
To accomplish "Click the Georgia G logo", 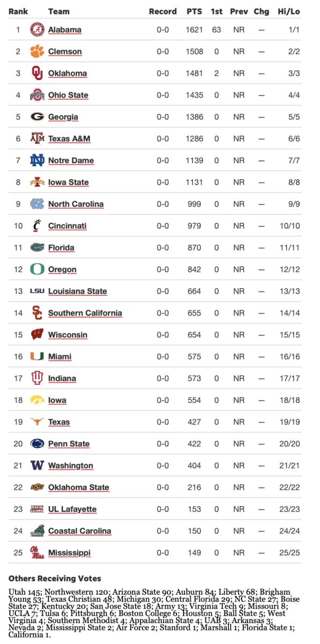I will [x=37, y=116].
